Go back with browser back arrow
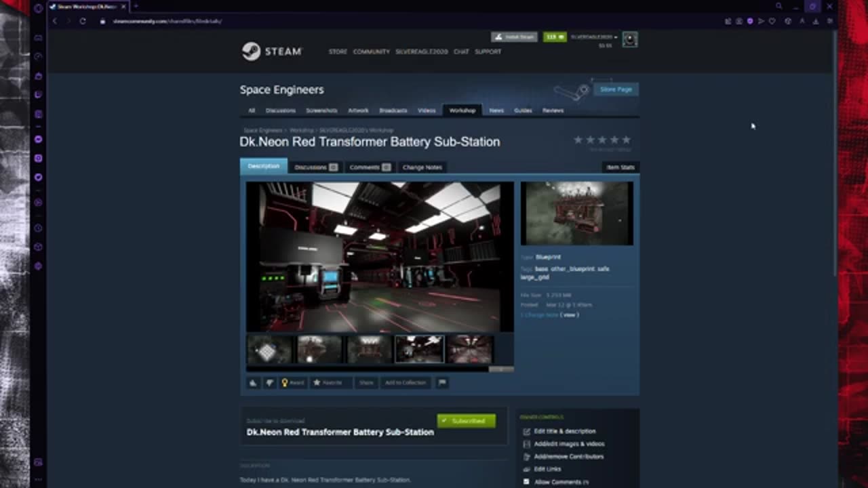Image resolution: width=868 pixels, height=488 pixels. tap(55, 21)
